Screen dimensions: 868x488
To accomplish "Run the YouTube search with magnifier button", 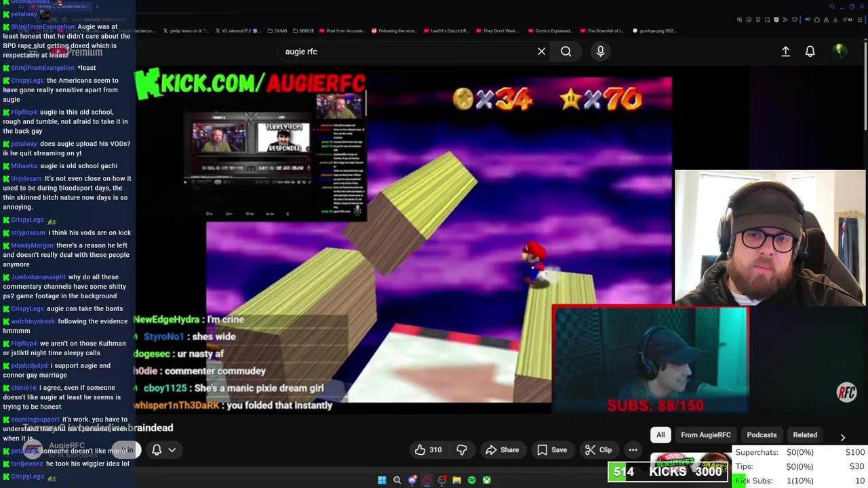I will coord(566,52).
